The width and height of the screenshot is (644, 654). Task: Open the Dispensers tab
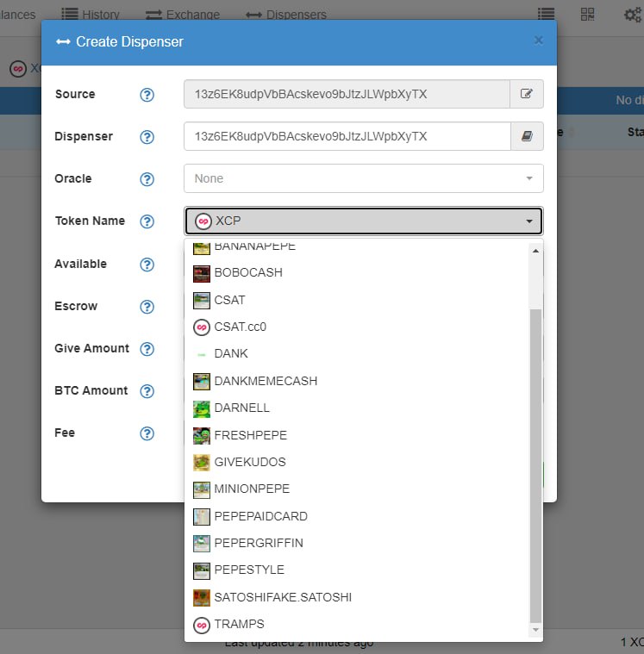click(x=286, y=15)
